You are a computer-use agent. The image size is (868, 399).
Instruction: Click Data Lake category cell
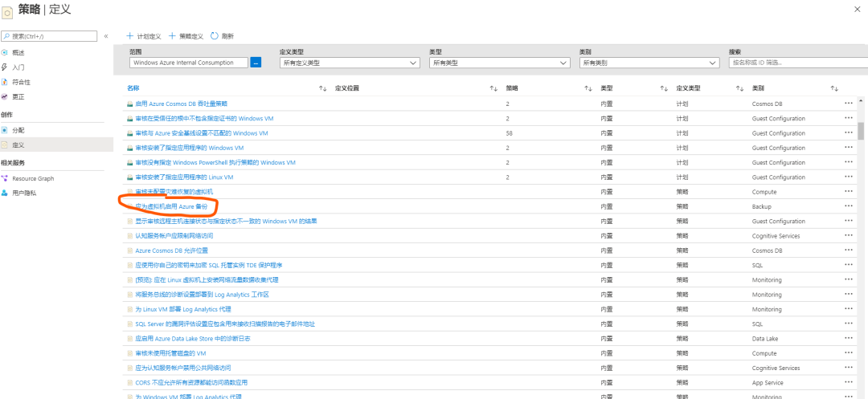pos(765,338)
